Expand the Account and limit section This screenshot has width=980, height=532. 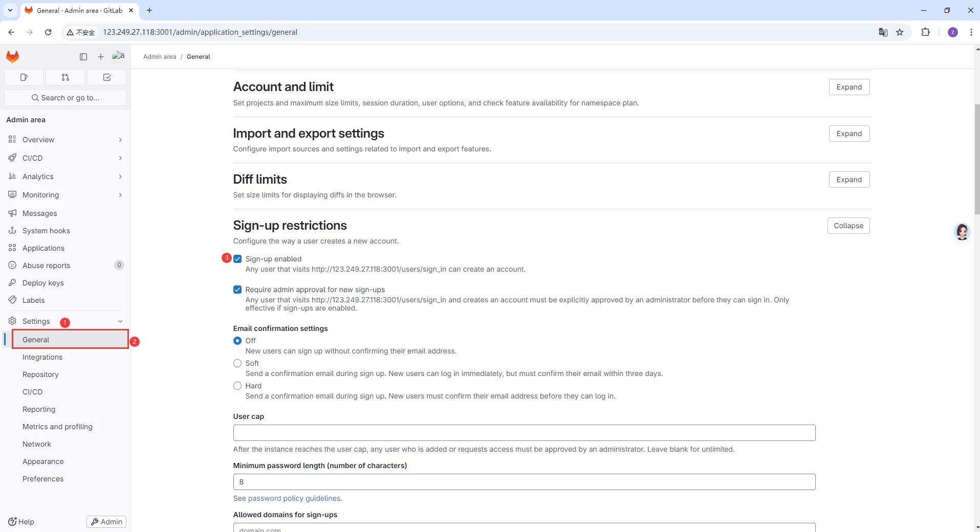pos(849,87)
